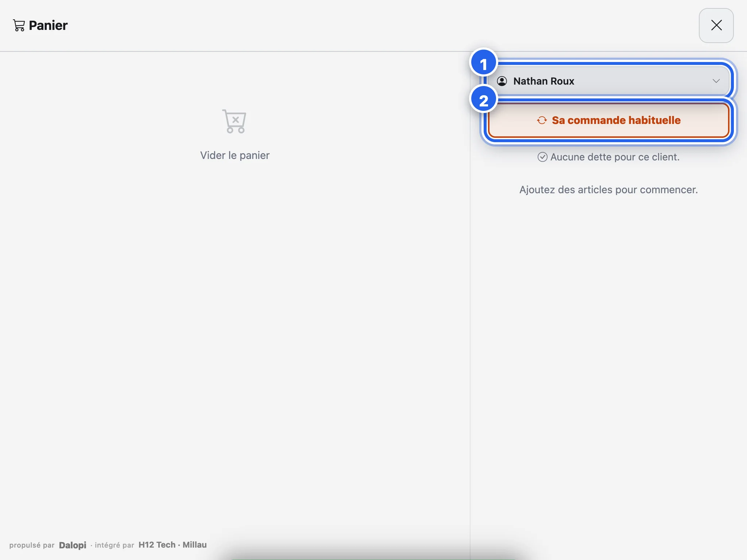Viewport: 747px width, 560px height.
Task: Click the Dalopi link in the footer
Action: pyautogui.click(x=73, y=545)
